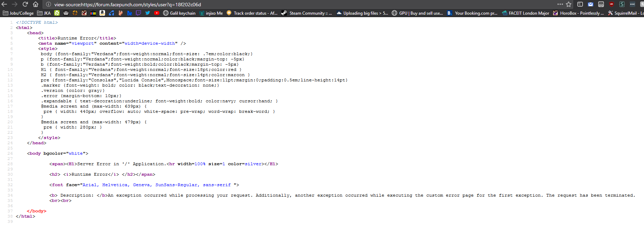644x226 pixels.
Task: Open the green S extension
Action: (622, 4)
